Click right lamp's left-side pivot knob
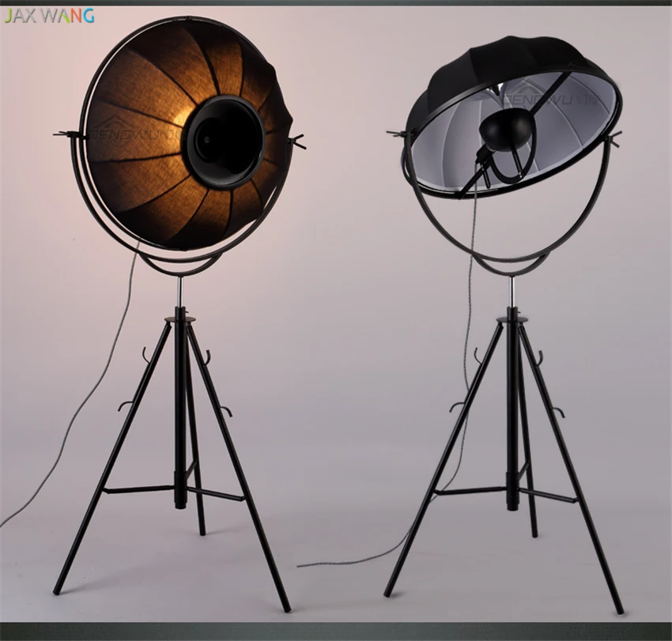Screen dimensions: 672x641 (x=396, y=134)
